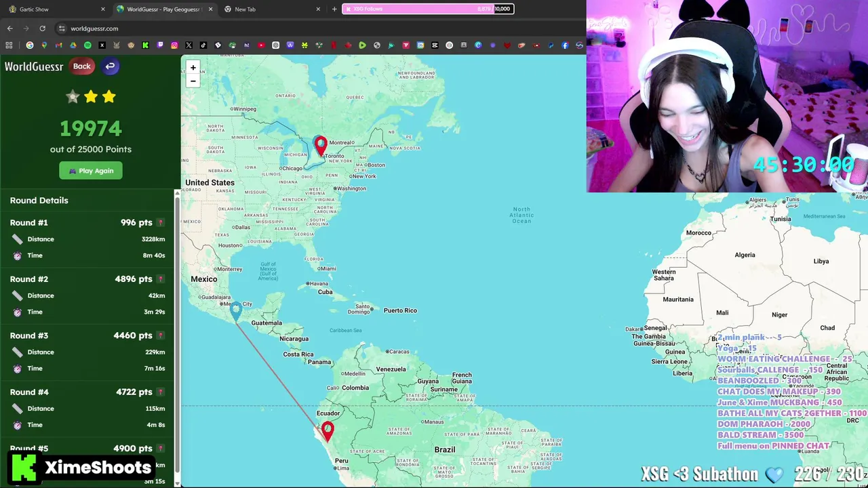This screenshot has width=868, height=488.
Task: Open the Facebook bookmark icon
Action: pyautogui.click(x=565, y=45)
